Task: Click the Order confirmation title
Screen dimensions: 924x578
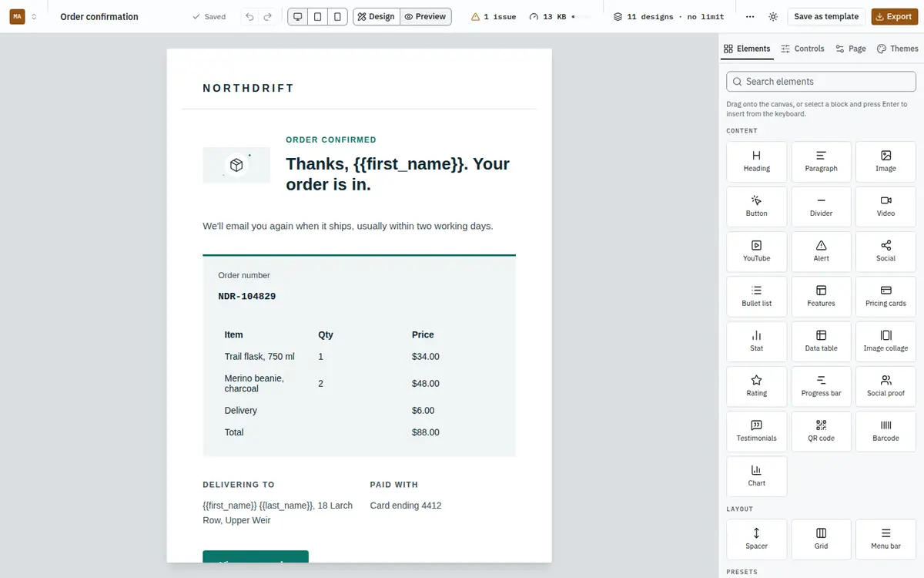Action: [x=99, y=16]
